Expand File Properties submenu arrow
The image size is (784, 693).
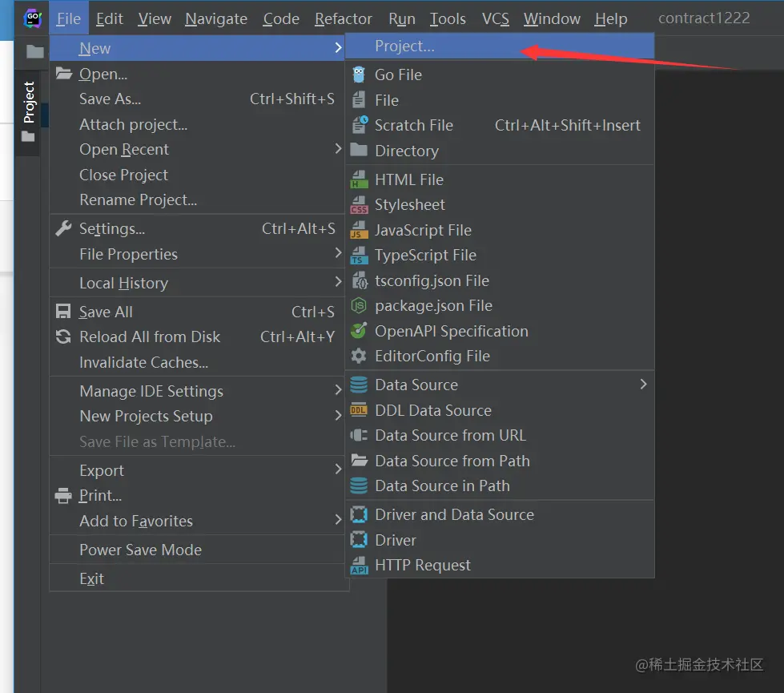pyautogui.click(x=338, y=253)
